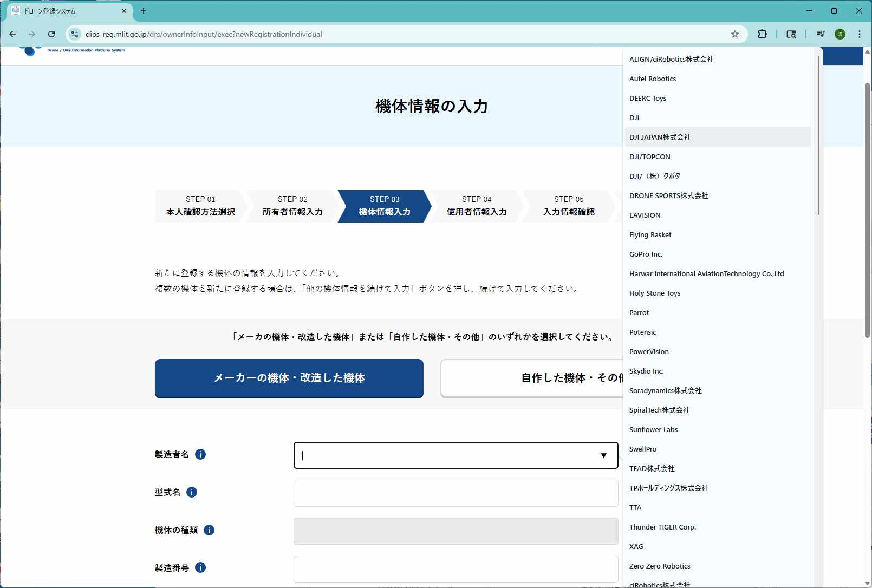
Task: Go back with the browser back arrow
Action: point(12,34)
